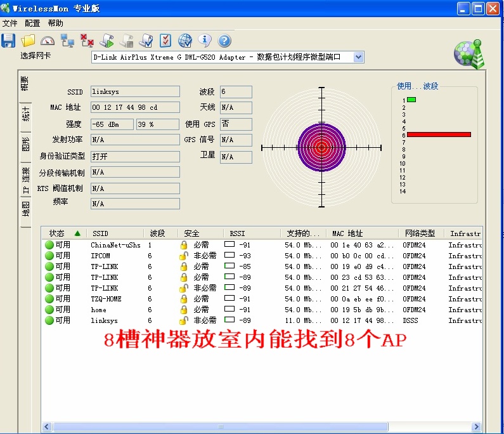Click the WirelessMon globe antenna logo

click(x=469, y=54)
